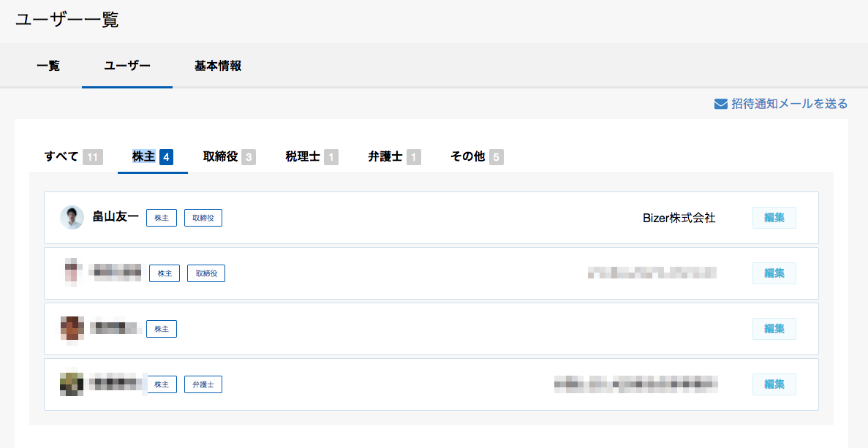Filter by 取締役 role tab
This screenshot has height=448, width=868.
pyautogui.click(x=229, y=156)
